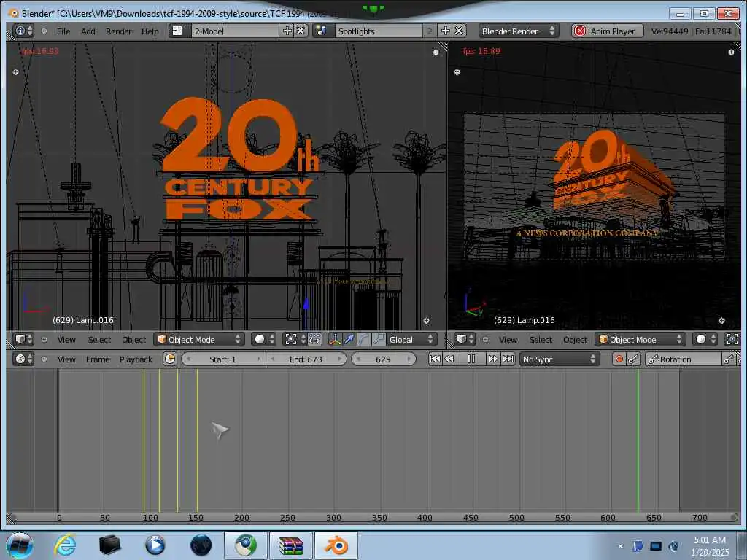This screenshot has width=747, height=560.
Task: Browse scenes icon next to Spotlights
Action: (322, 31)
